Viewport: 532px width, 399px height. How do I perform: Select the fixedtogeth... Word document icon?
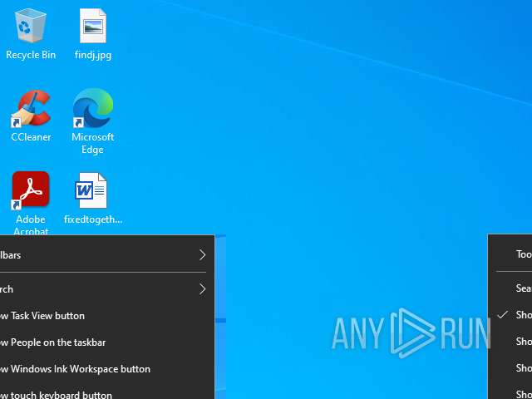(x=91, y=190)
